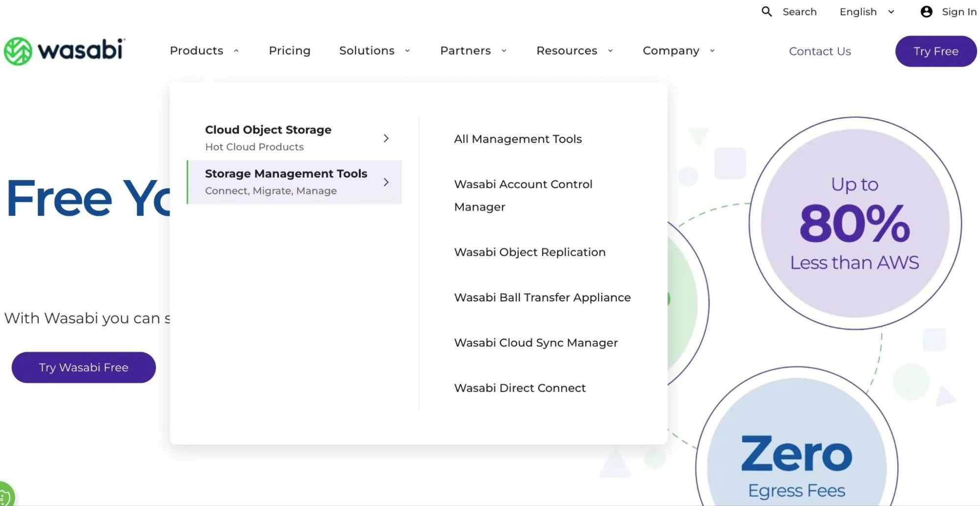The width and height of the screenshot is (980, 506).
Task: Collapse the Products menu chevron
Action: [236, 51]
